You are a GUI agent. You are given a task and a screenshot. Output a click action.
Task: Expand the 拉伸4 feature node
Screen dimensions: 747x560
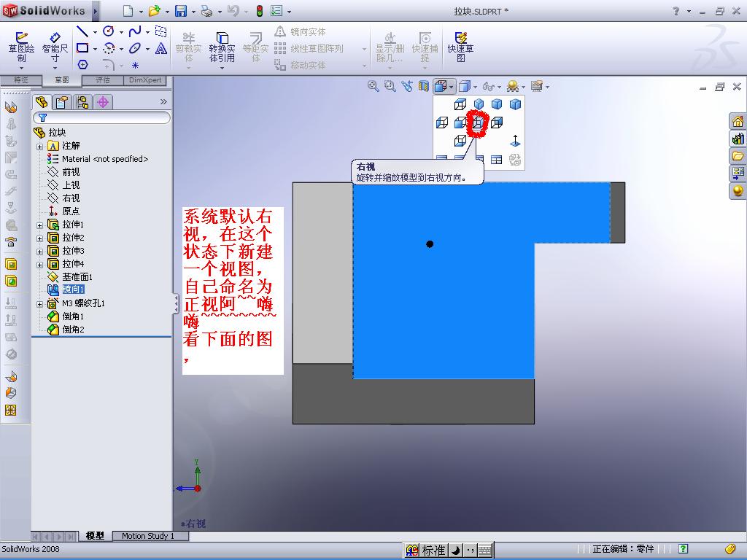coord(40,264)
